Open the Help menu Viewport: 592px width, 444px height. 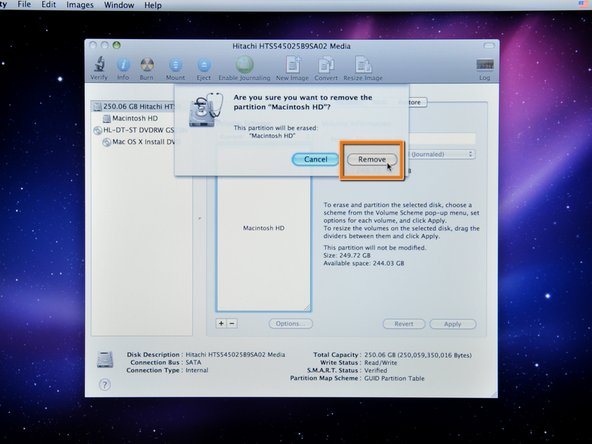pos(153,5)
